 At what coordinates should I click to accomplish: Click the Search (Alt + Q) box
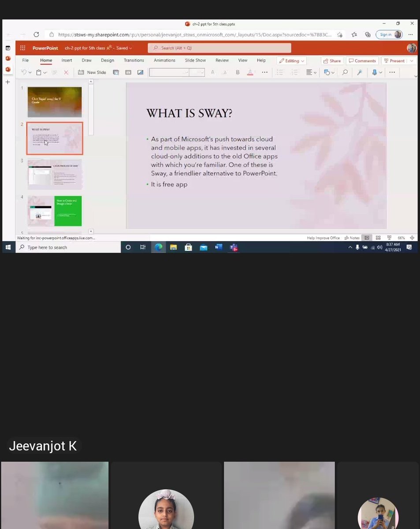click(219, 48)
